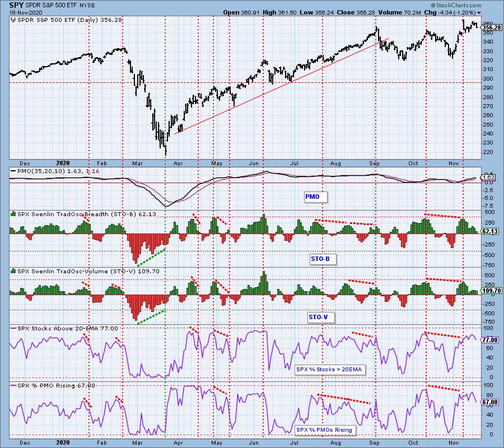504x448 pixels.
Task: Click the Dec label on bottom time axis
Action: click(x=25, y=442)
